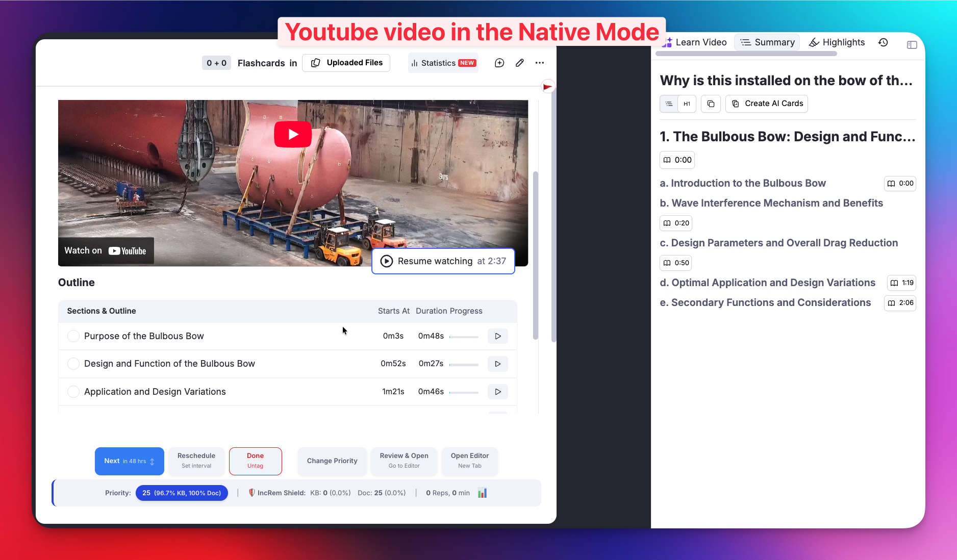The height and width of the screenshot is (560, 957).
Task: Switch to the Summary tab
Action: [767, 42]
